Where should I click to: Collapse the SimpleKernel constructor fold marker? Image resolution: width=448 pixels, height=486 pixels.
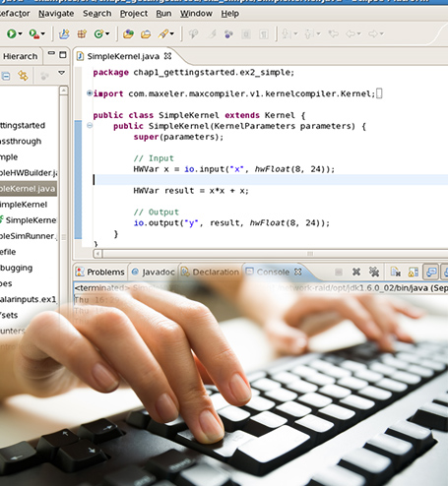[90, 125]
